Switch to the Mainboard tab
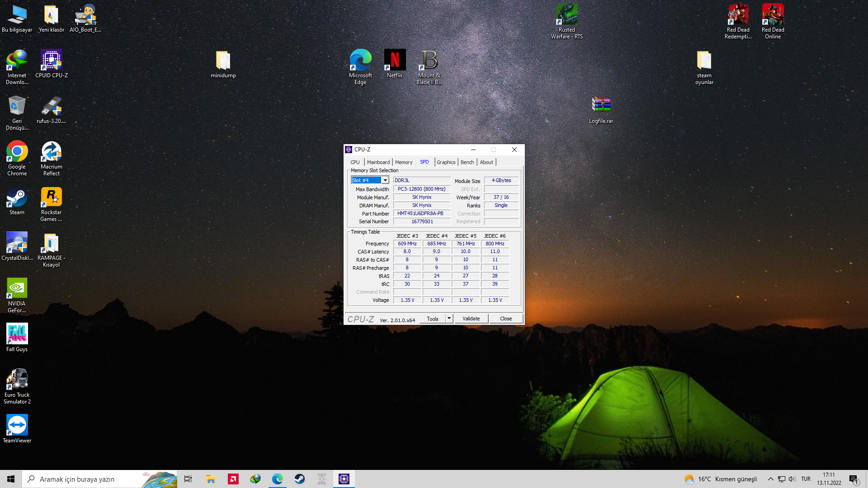Viewport: 868px width, 488px height. point(378,162)
